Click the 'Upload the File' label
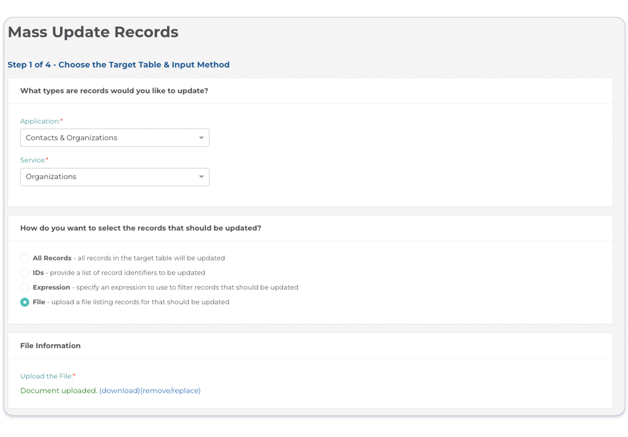 (46, 377)
